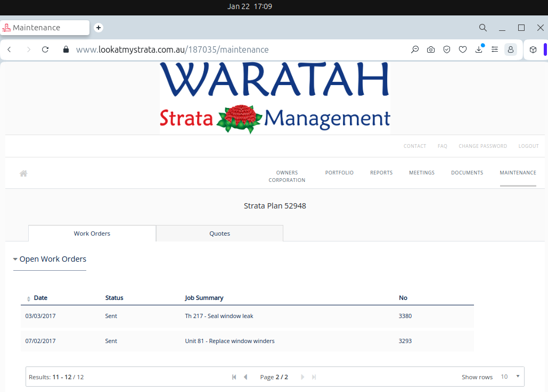The height and width of the screenshot is (392, 548).
Task: Go to next results page arrow
Action: pyautogui.click(x=302, y=377)
